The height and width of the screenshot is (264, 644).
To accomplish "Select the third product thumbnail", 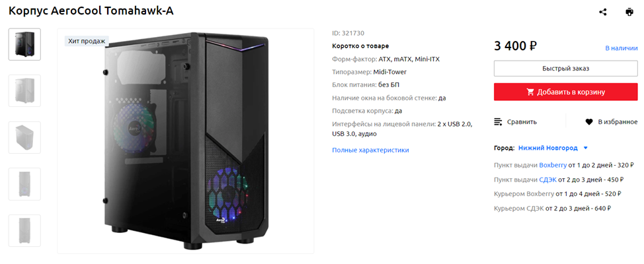I will (x=24, y=137).
